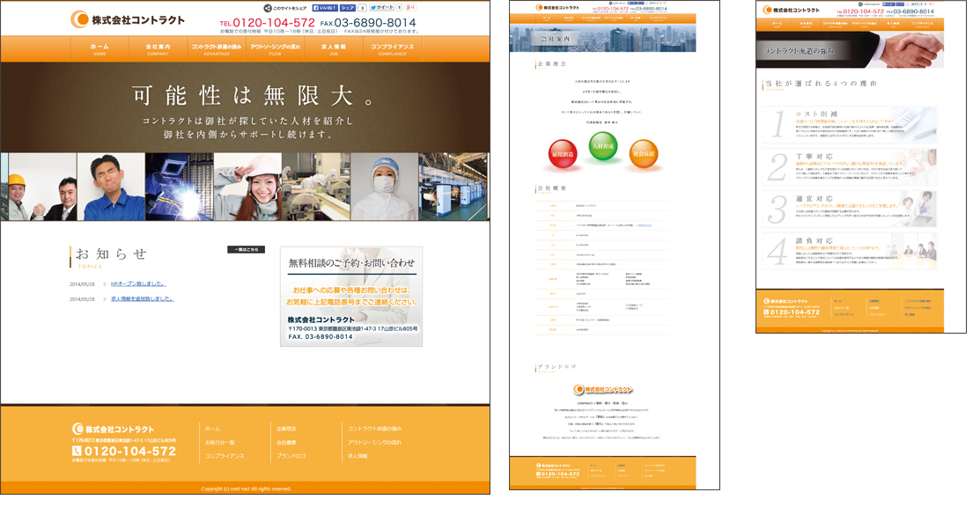Screen dimensions: 980x507
Task: Click the arrow bullet before HPオープン致しました。
Action: pyautogui.click(x=105, y=284)
